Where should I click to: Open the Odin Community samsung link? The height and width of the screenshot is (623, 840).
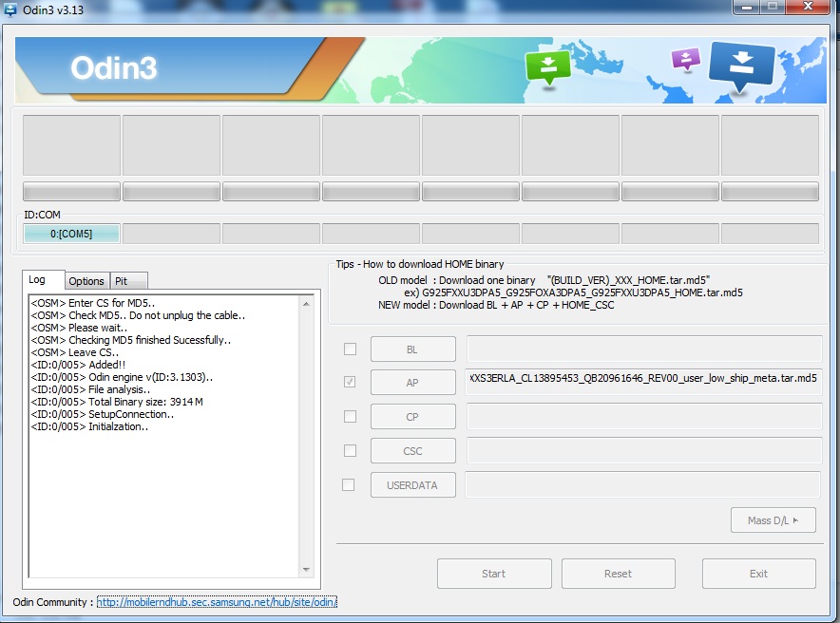217,602
